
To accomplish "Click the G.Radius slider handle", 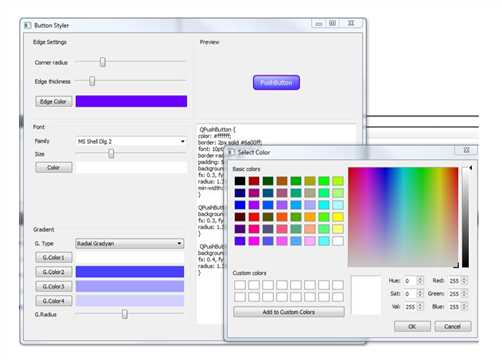I will pyautogui.click(x=125, y=314).
